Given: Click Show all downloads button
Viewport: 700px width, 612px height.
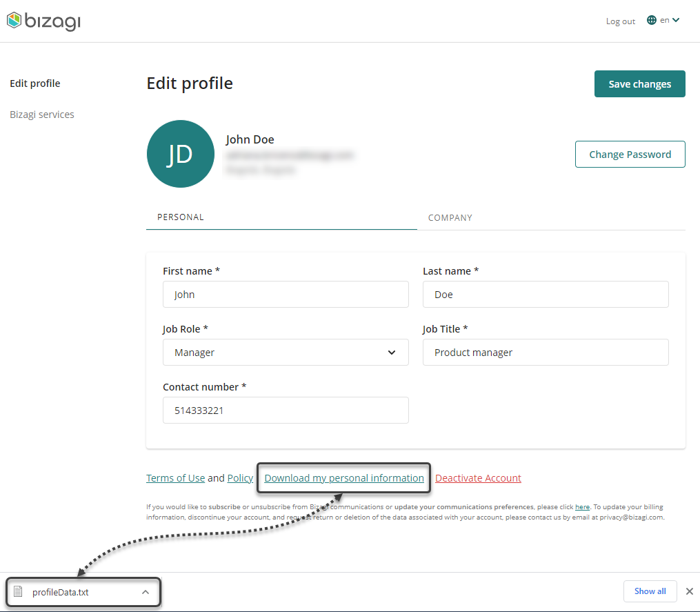Looking at the screenshot, I should (650, 591).
